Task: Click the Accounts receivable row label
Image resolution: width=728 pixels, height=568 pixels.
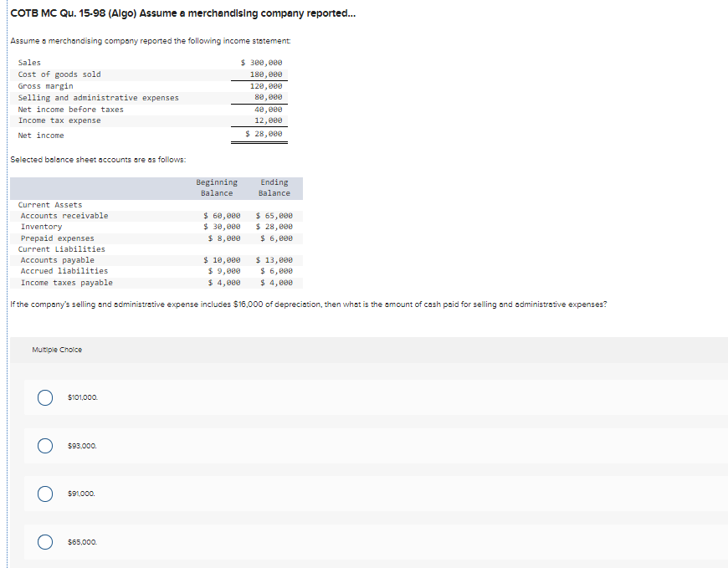Action: [64, 216]
